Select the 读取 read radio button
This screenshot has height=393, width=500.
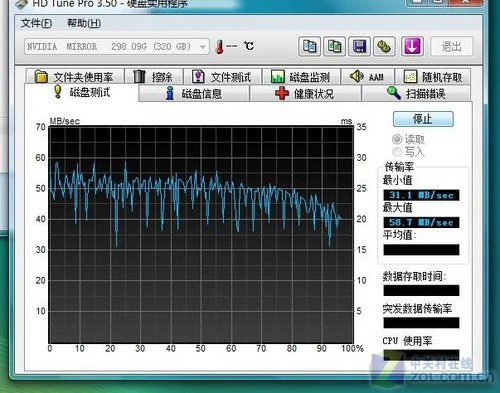397,139
